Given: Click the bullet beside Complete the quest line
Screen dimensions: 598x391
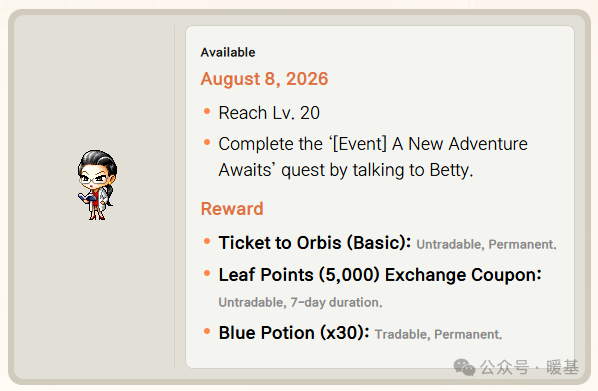Looking at the screenshot, I should coord(207,143).
